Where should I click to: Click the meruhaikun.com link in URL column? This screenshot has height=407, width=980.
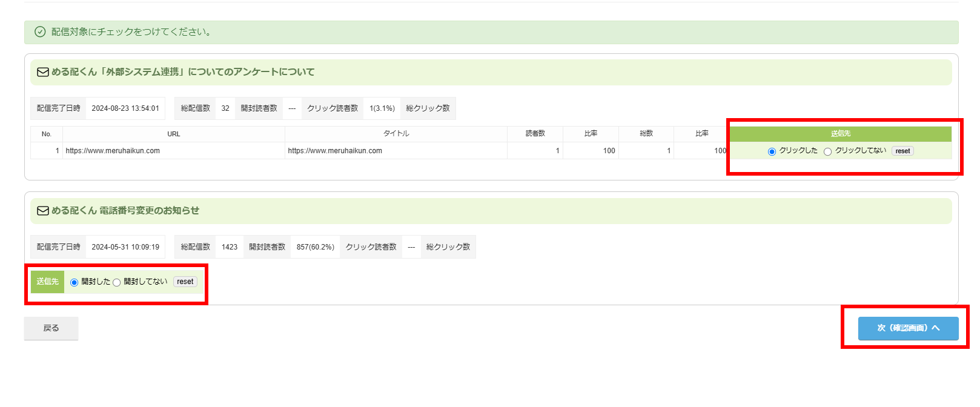point(113,151)
